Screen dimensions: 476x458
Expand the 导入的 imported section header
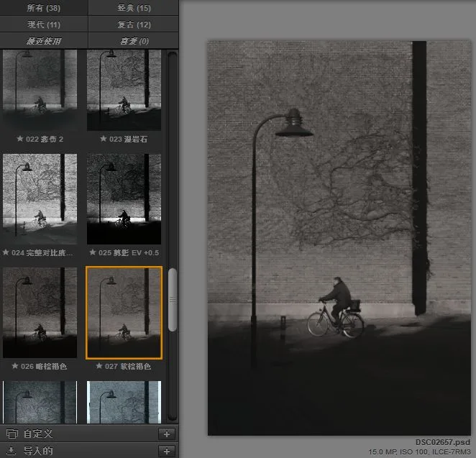(89, 450)
